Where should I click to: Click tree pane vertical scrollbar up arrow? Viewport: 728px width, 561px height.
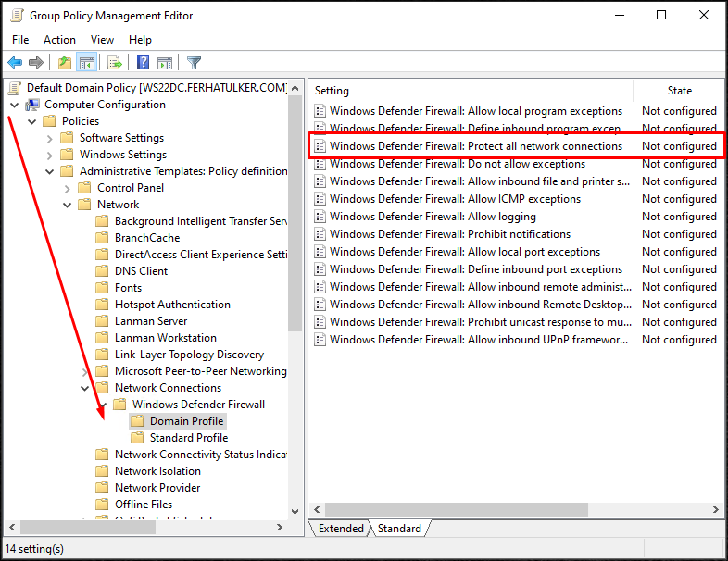point(295,88)
